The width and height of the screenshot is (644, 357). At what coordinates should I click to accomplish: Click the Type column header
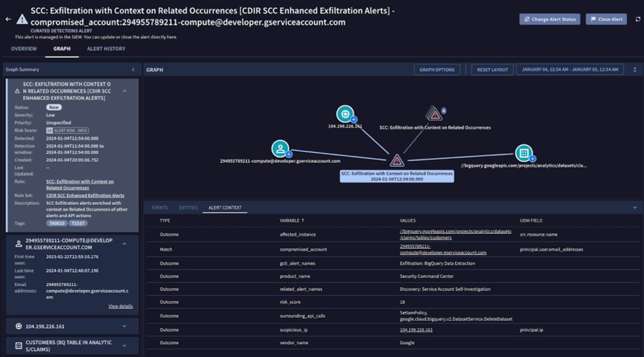(x=165, y=220)
